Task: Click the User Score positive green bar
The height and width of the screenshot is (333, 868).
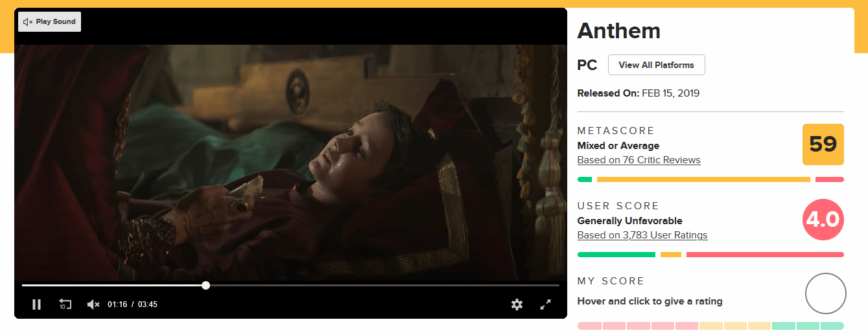Action: tap(616, 255)
